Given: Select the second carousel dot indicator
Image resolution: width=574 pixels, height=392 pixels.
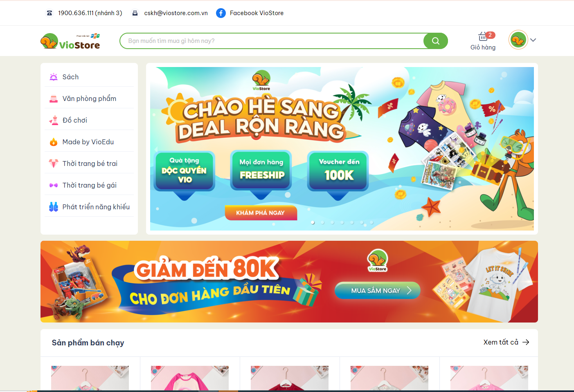Looking at the screenshot, I should pos(322,222).
